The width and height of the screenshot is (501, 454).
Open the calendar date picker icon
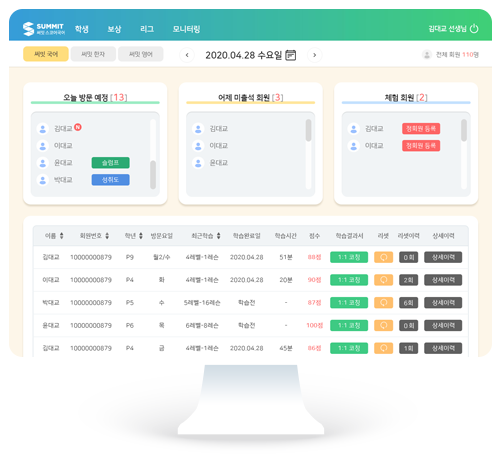[291, 55]
